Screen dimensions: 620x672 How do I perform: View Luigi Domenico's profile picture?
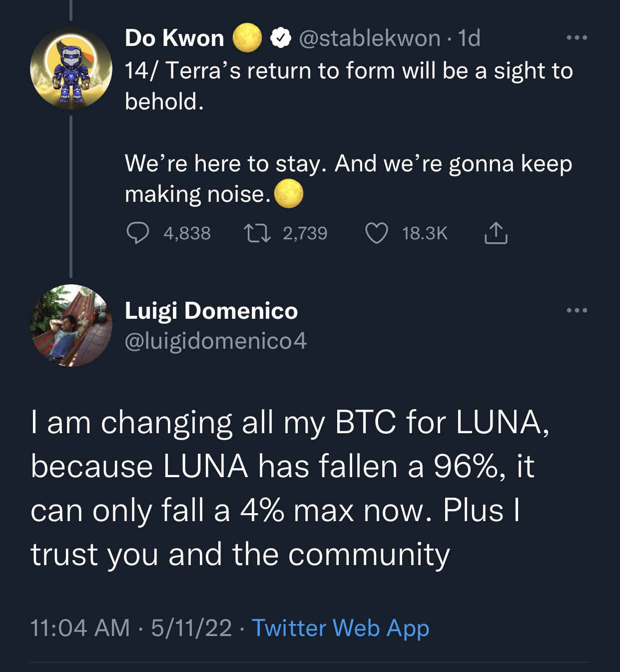tap(71, 325)
